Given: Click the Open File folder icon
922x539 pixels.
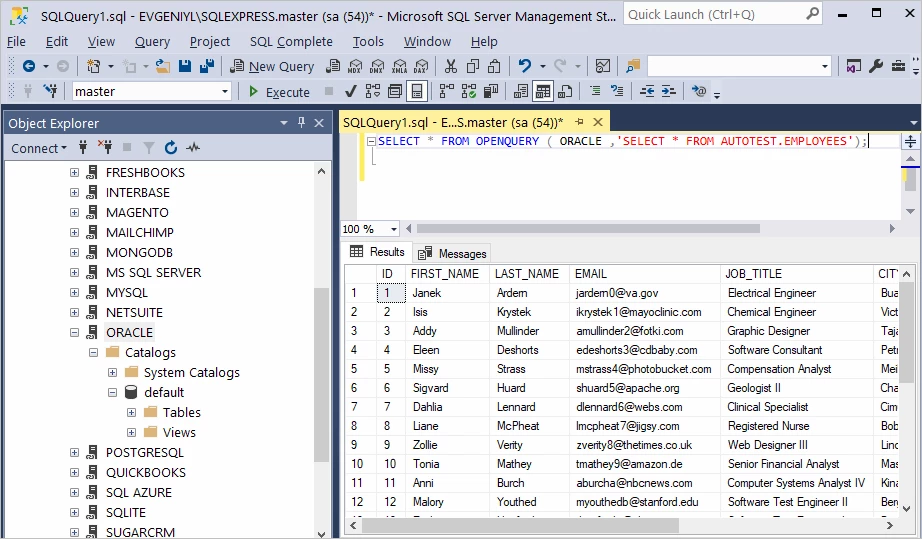Looking at the screenshot, I should [163, 66].
